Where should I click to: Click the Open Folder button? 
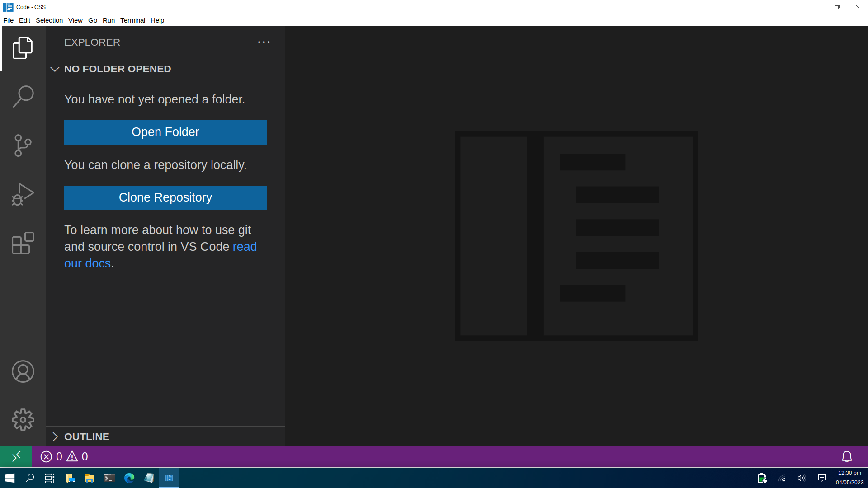(165, 132)
